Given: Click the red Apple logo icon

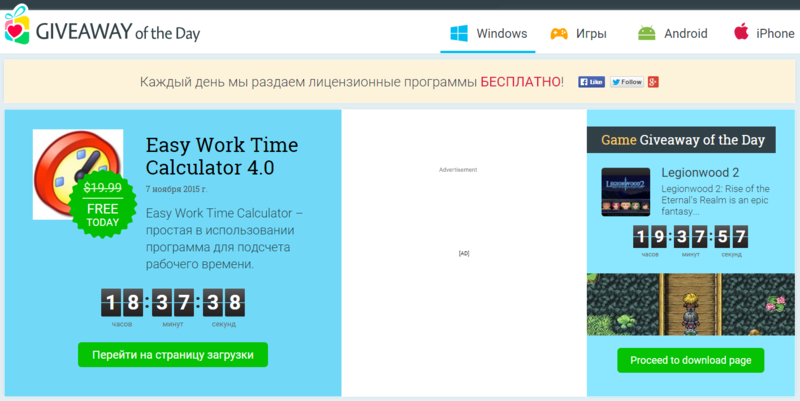Looking at the screenshot, I should [741, 32].
